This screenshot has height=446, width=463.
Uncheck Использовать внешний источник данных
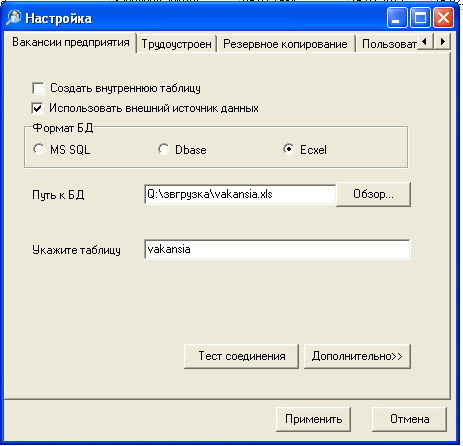[37, 108]
